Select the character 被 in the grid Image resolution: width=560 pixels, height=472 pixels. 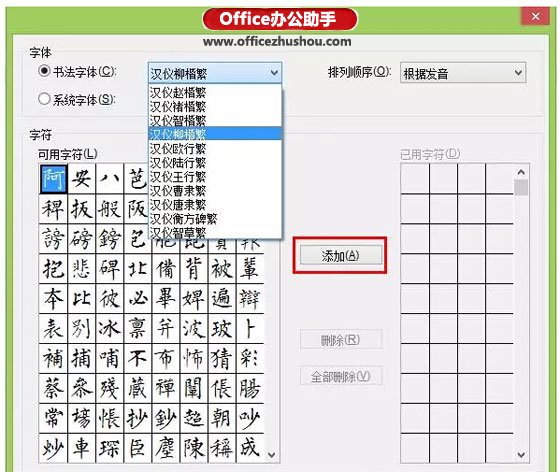[222, 269]
